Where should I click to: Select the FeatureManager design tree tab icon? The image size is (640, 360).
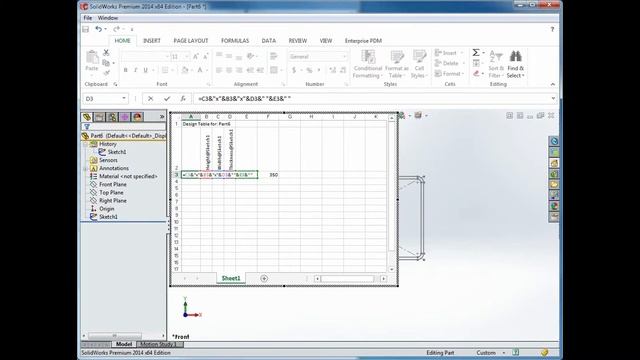coord(87,117)
